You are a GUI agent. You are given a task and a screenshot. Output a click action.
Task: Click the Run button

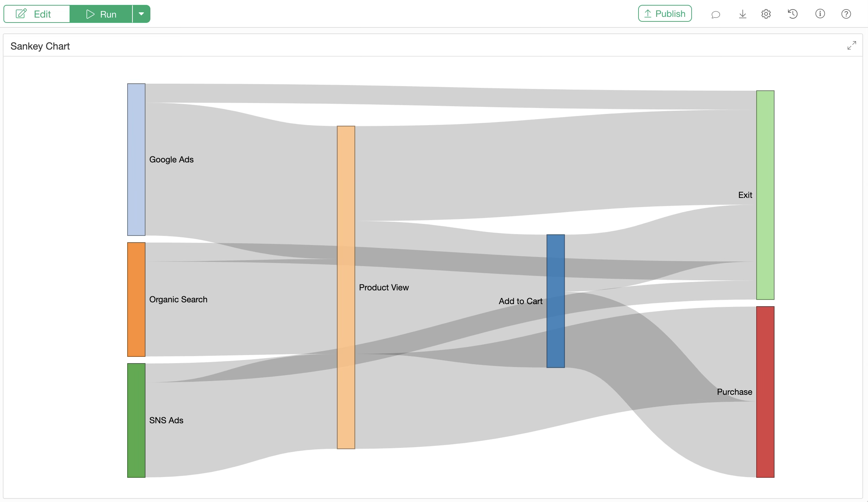pos(101,14)
